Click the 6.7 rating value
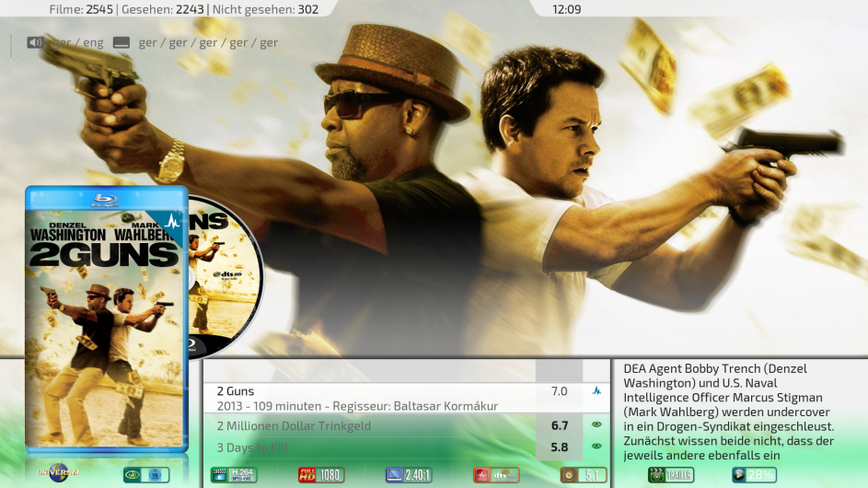 coord(559,425)
